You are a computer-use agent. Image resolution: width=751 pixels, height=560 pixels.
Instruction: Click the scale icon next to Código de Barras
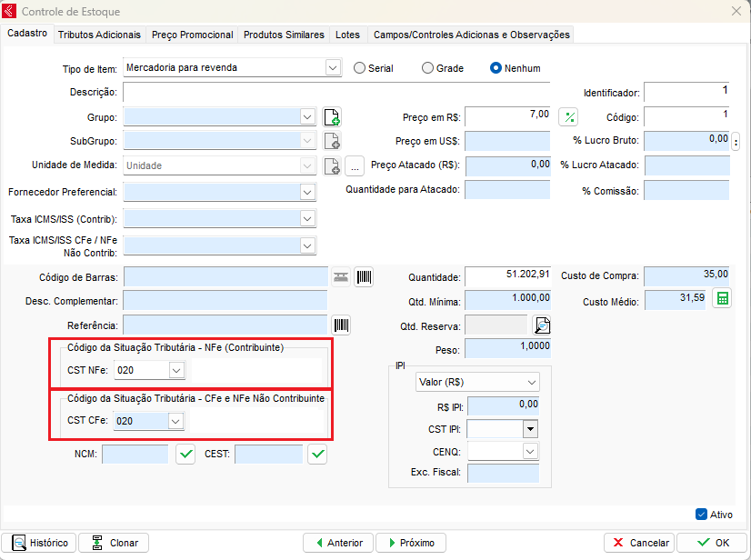tap(340, 277)
